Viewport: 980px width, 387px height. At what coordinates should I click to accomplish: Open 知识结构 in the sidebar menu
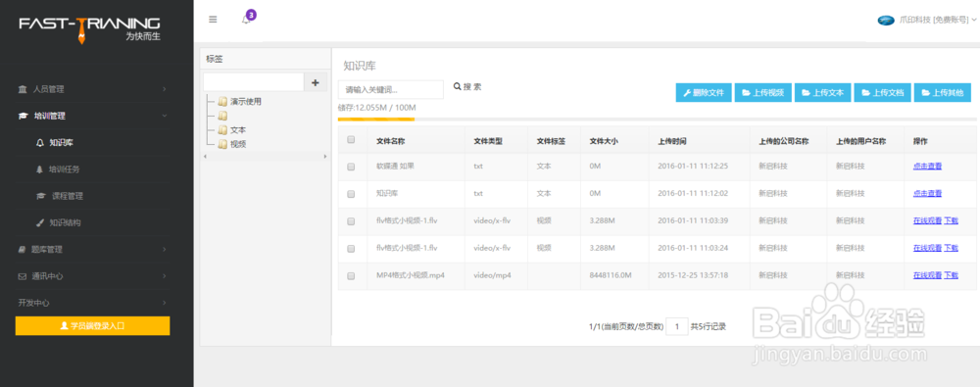tap(65, 222)
